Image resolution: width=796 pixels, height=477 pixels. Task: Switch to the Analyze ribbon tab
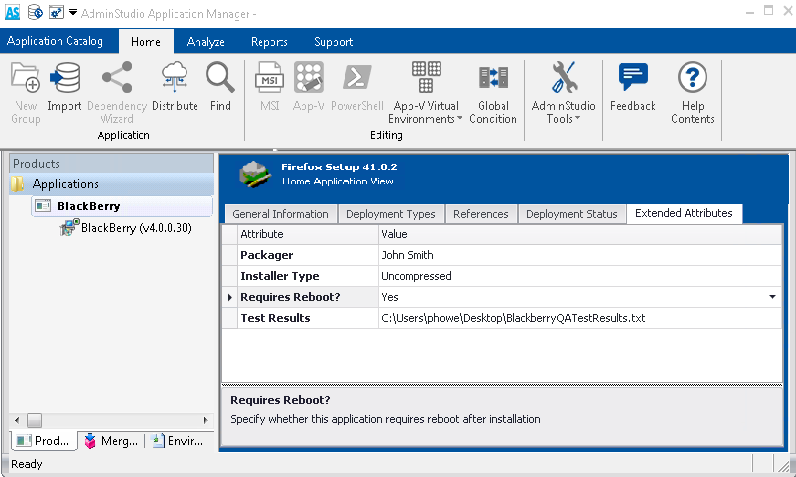coord(205,42)
